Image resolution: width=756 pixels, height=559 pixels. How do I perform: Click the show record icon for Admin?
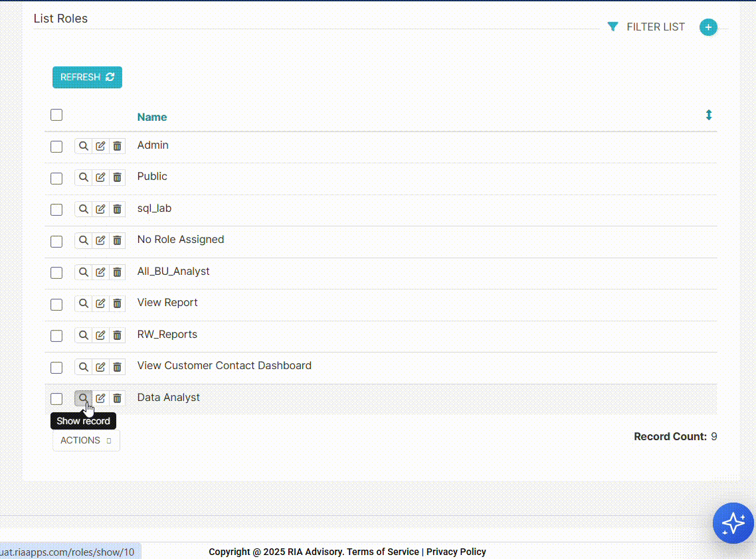(83, 146)
